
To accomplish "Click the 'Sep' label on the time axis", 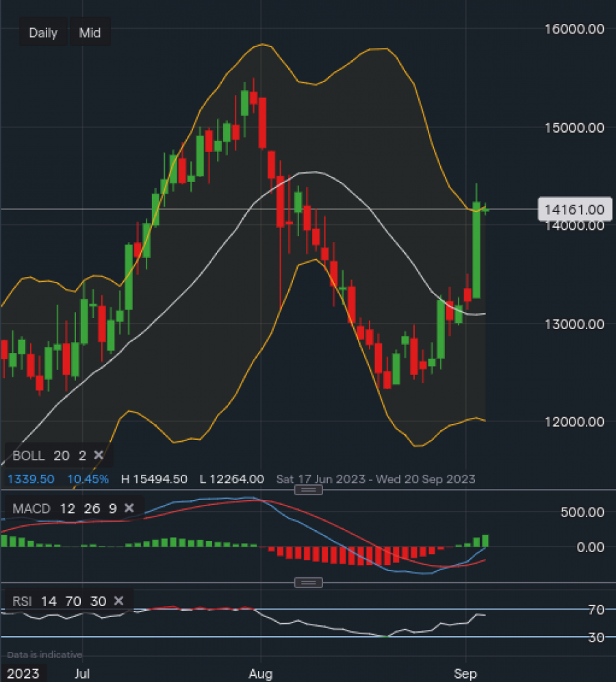I will [465, 673].
